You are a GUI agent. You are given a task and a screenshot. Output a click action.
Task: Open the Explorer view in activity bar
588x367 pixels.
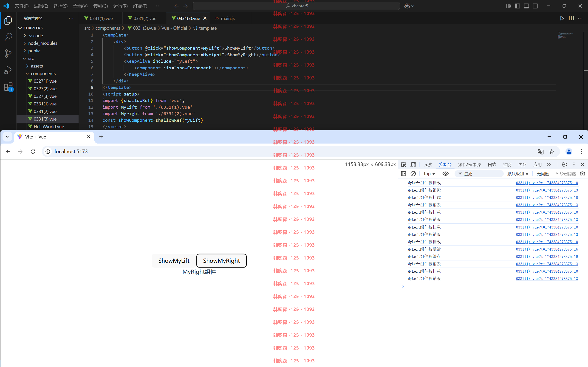click(x=8, y=20)
